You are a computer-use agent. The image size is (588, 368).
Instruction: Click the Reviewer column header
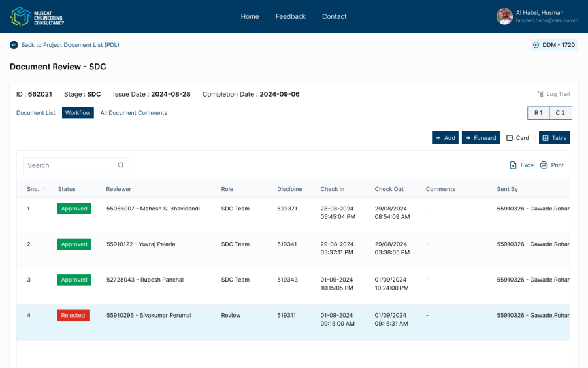coord(118,189)
